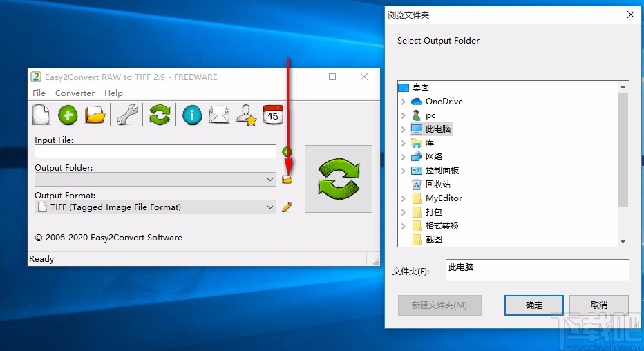Expand the 此电脑 tree node
This screenshot has width=644, height=351.
tap(404, 129)
